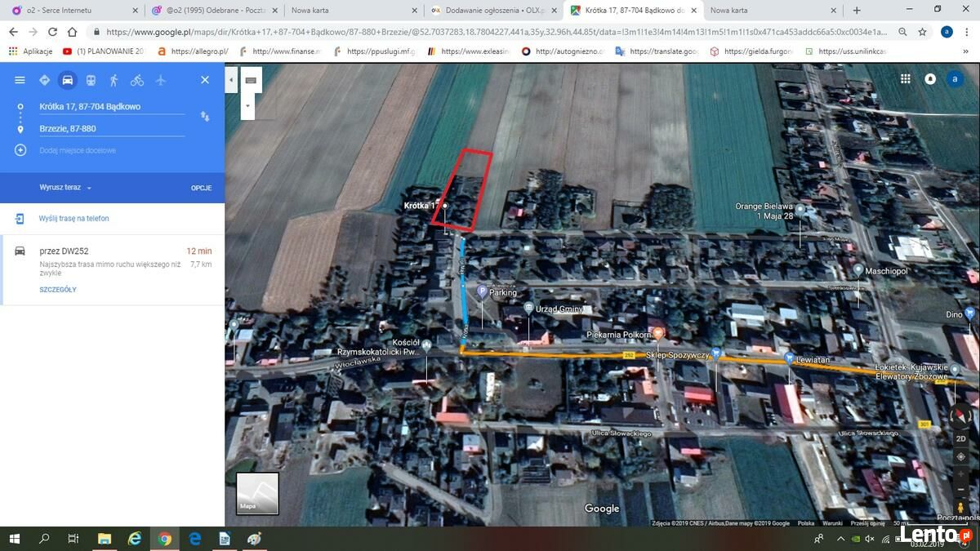Open keyboard input tools dropdown arrow
Image resolution: width=980 pixels, height=551 pixels.
point(247,106)
